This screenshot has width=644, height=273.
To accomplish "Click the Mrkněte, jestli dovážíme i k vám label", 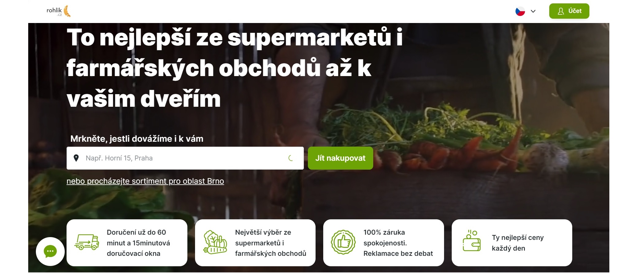I will click(137, 139).
